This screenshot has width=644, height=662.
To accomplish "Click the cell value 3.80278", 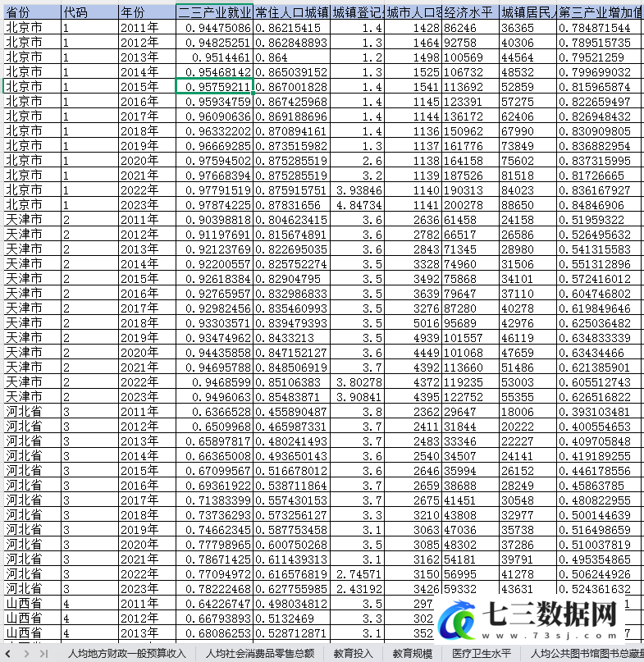I will [x=357, y=382].
